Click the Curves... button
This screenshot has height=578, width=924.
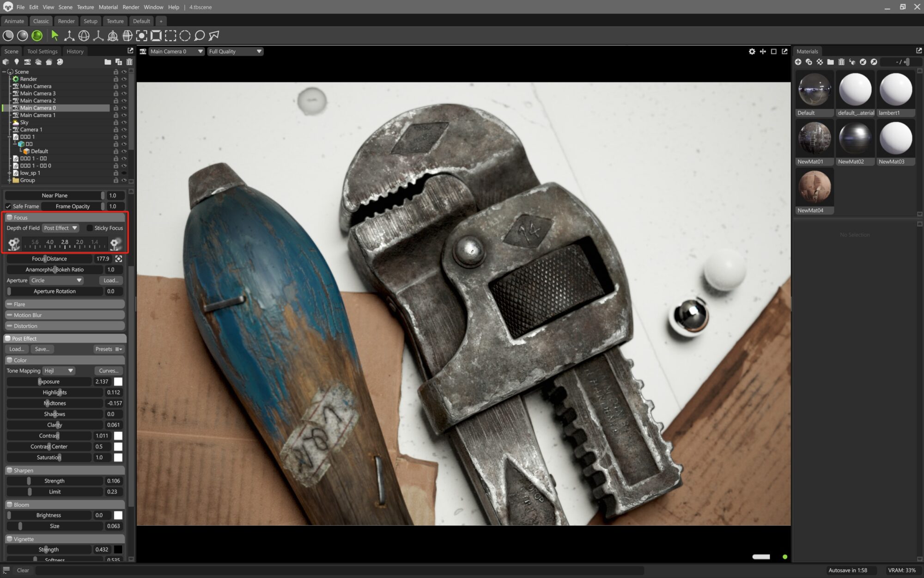click(x=109, y=371)
